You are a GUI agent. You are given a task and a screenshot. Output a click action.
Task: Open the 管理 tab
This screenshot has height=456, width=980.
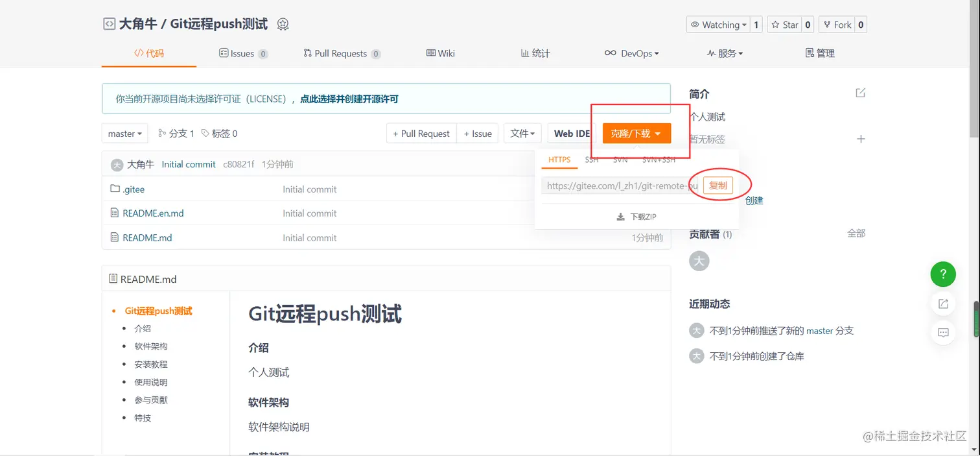(820, 53)
